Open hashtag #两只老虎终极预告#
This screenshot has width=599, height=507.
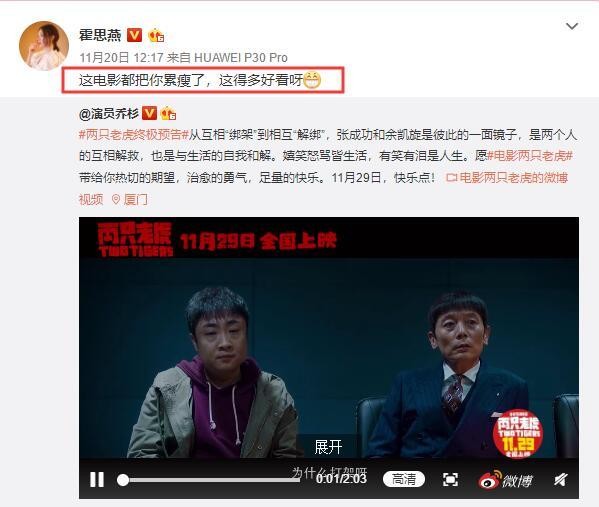click(x=134, y=135)
